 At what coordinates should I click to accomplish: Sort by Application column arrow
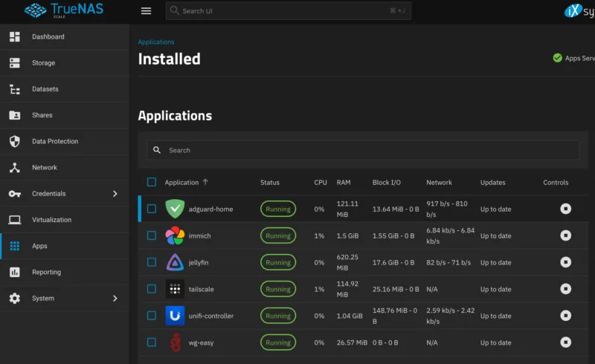tap(205, 182)
